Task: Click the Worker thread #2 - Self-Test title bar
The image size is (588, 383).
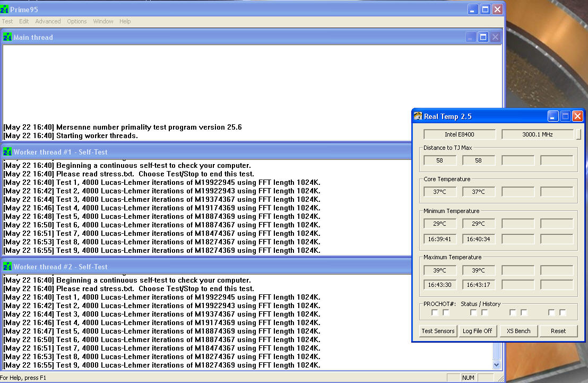Action: (x=206, y=267)
